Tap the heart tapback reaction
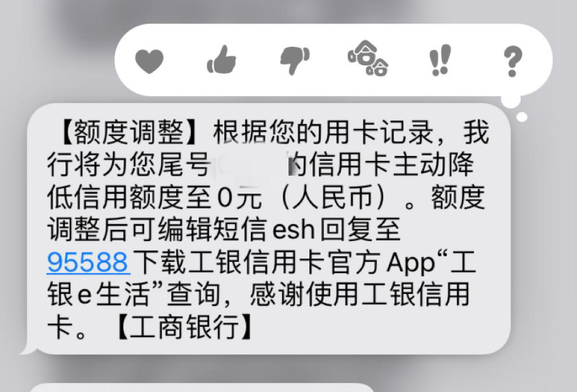This screenshot has height=392, width=577. click(x=149, y=61)
